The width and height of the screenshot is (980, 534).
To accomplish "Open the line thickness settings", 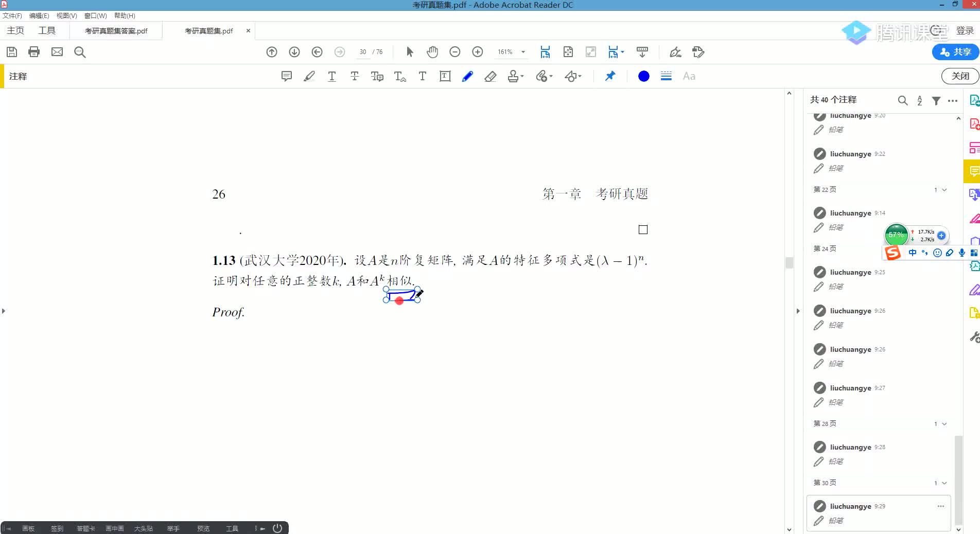I will click(x=666, y=76).
